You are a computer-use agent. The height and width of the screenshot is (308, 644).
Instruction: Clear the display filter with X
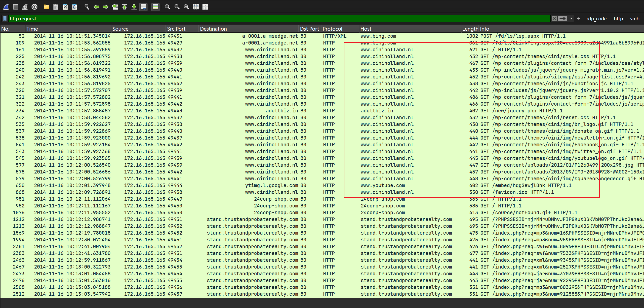pos(554,19)
